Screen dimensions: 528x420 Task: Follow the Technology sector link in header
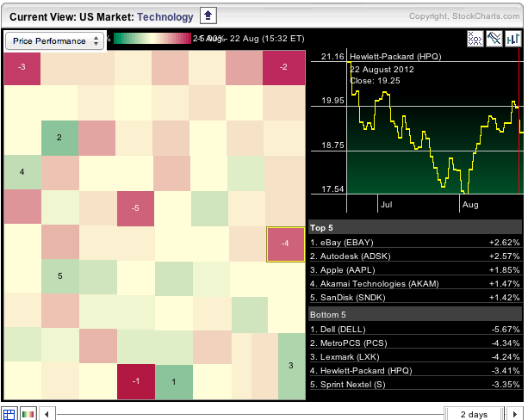(x=165, y=17)
